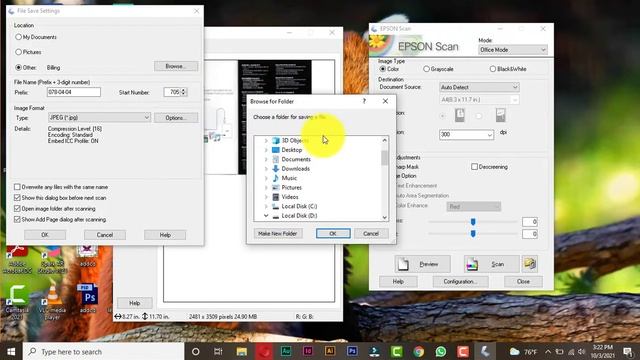
Task: Select the Pictures folder in folder tree
Action: (x=291, y=187)
